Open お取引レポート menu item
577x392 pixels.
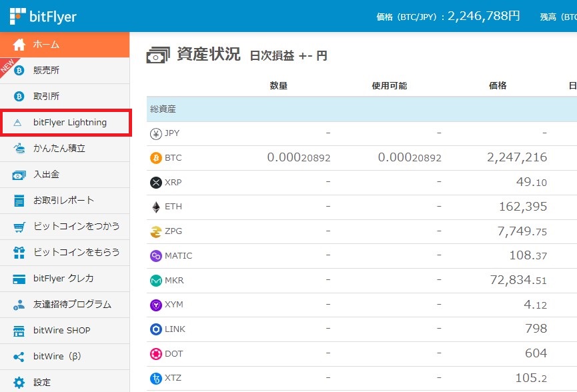(x=65, y=201)
